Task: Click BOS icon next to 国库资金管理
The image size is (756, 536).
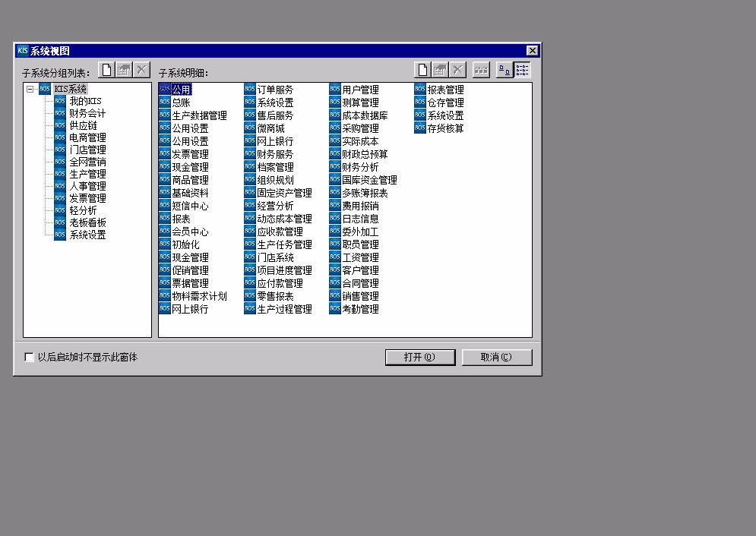Action: point(335,180)
